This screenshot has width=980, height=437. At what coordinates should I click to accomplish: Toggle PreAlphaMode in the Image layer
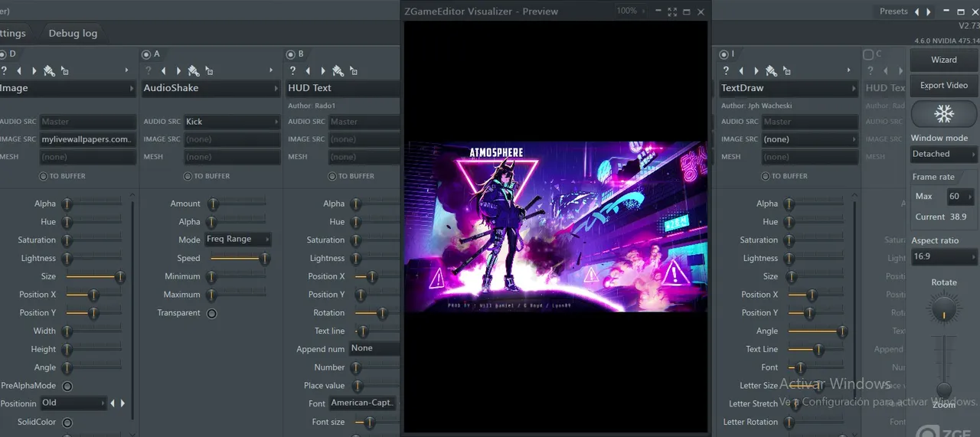coord(67,386)
